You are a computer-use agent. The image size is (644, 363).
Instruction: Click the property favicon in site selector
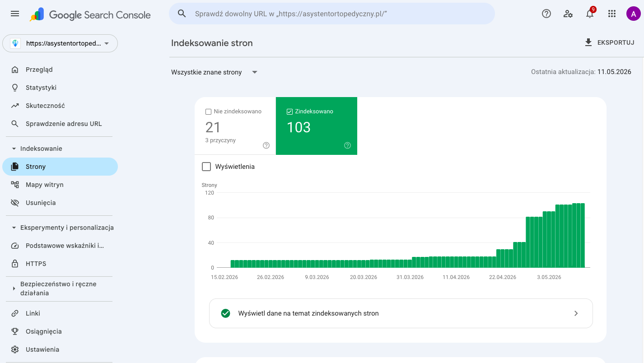15,43
